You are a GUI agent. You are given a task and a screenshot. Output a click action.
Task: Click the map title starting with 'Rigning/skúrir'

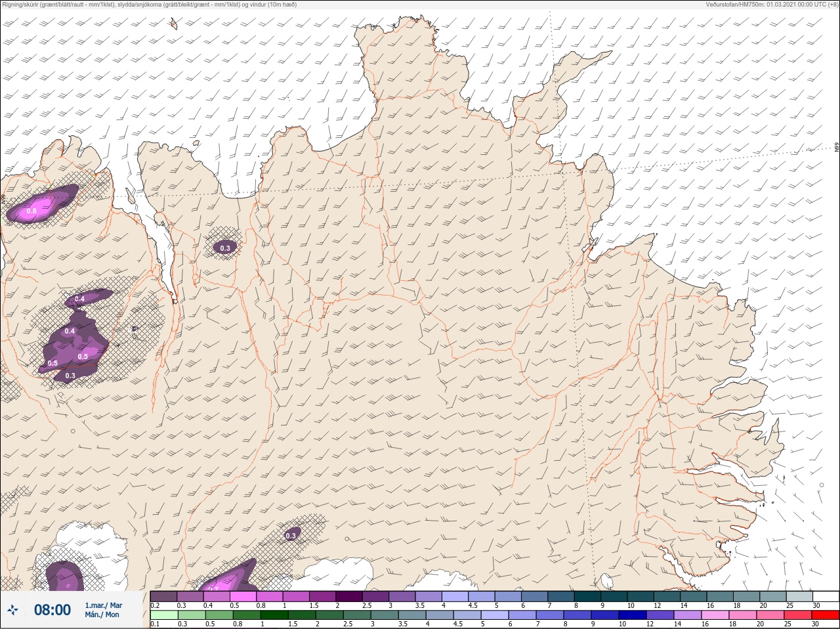click(150, 5)
